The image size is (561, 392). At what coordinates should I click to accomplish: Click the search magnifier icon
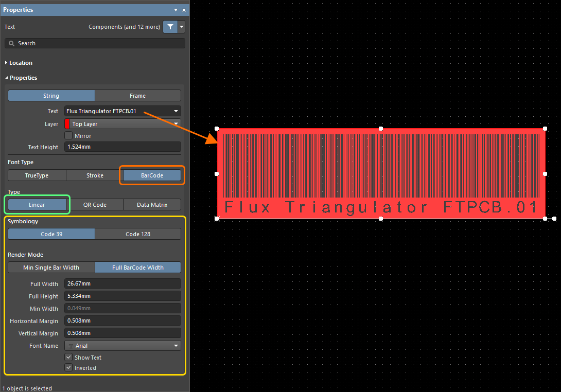point(12,43)
